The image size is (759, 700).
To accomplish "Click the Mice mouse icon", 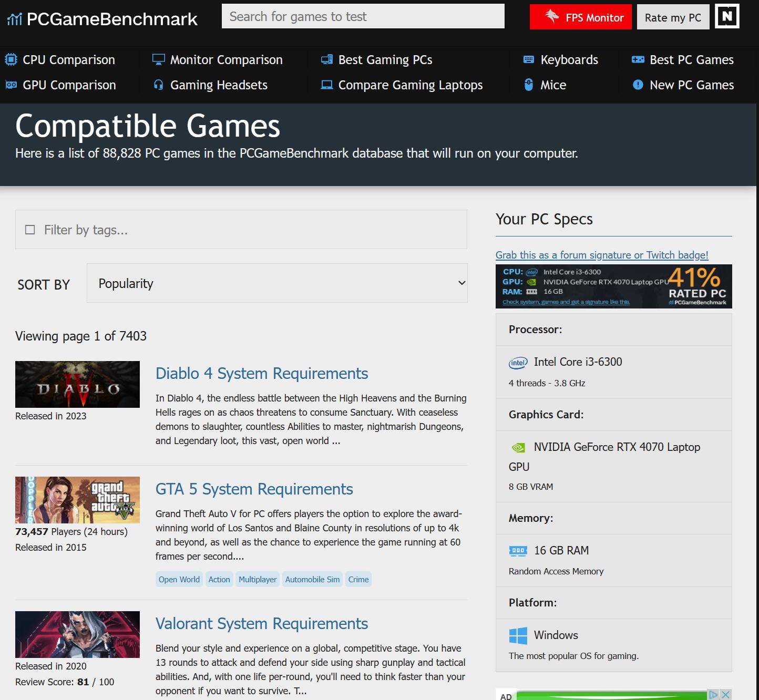I will (x=529, y=85).
